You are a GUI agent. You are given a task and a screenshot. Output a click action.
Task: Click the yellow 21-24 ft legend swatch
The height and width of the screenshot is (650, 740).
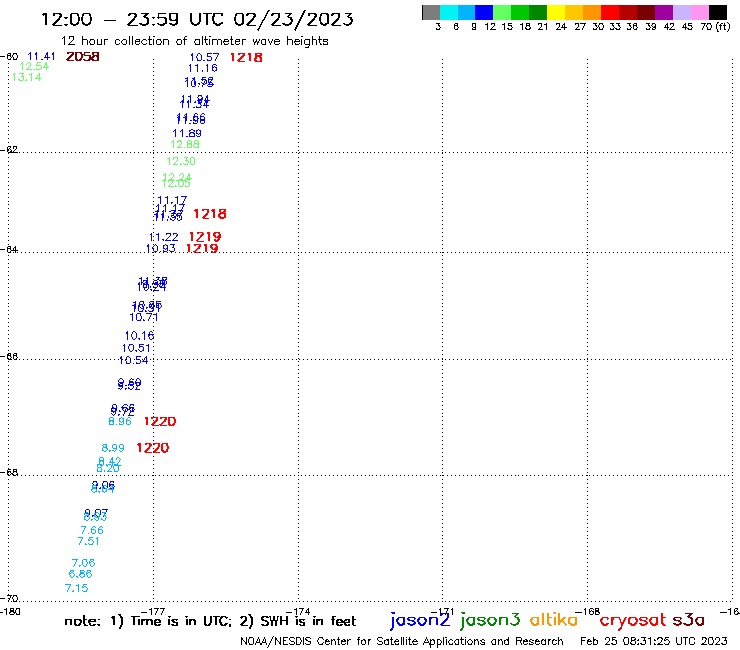click(556, 12)
